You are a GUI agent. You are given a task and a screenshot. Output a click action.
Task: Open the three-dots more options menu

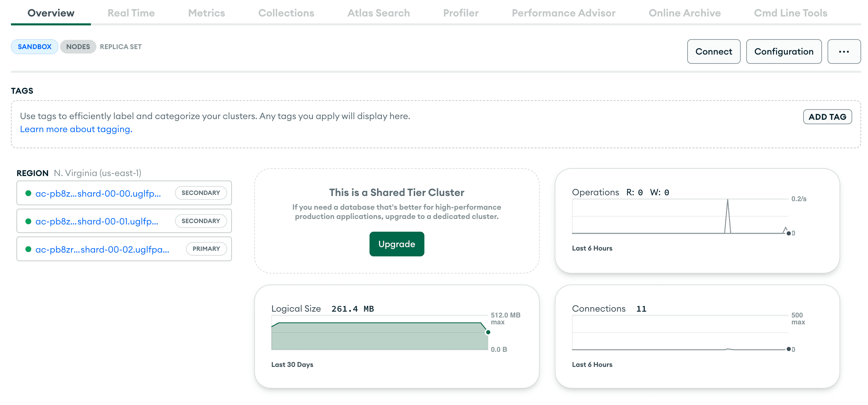click(844, 51)
